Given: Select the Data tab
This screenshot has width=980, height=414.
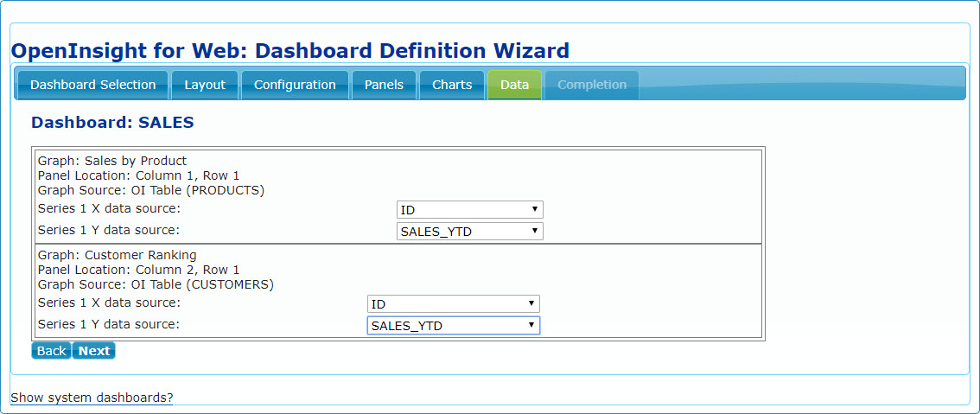Looking at the screenshot, I should click(514, 85).
